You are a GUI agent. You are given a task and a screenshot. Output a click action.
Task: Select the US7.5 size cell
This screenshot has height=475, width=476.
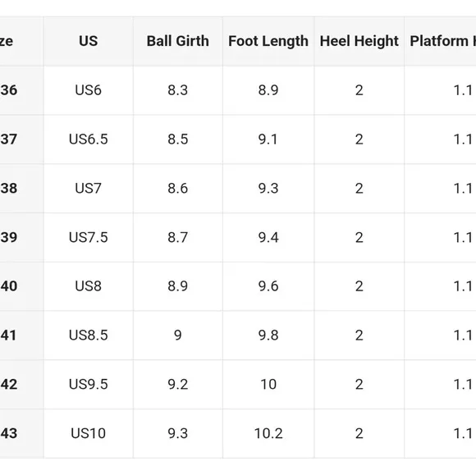[89, 237]
